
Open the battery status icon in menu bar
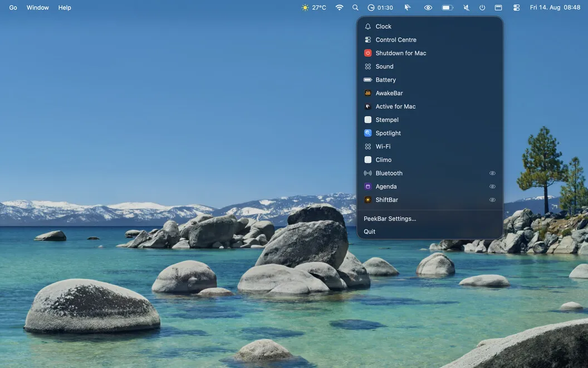[x=447, y=7]
